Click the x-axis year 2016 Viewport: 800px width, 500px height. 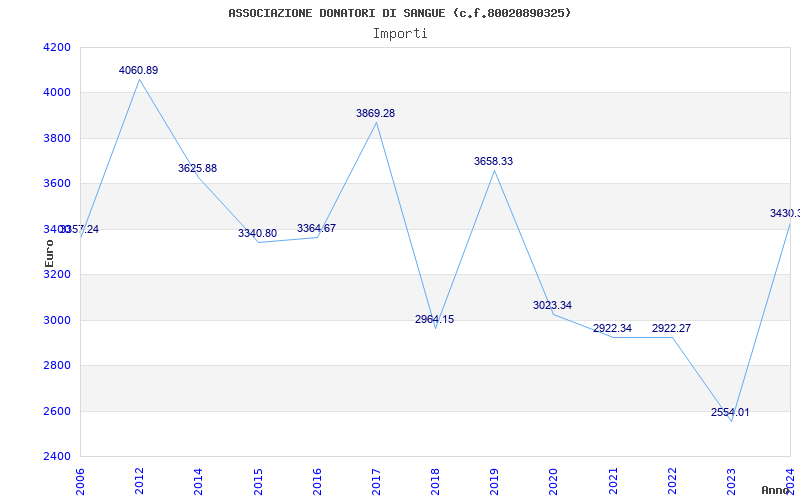click(x=317, y=481)
